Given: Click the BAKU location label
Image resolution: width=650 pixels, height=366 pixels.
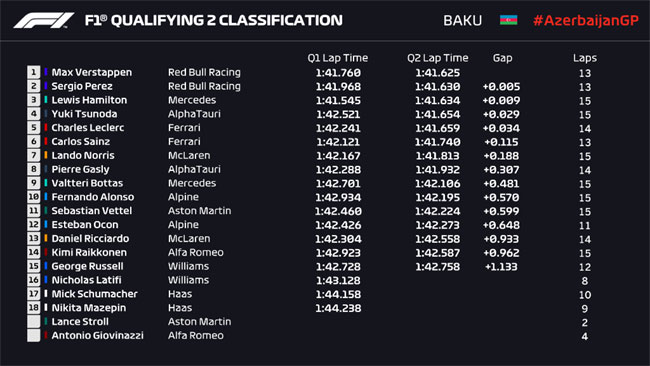Looking at the screenshot, I should click(x=463, y=20).
